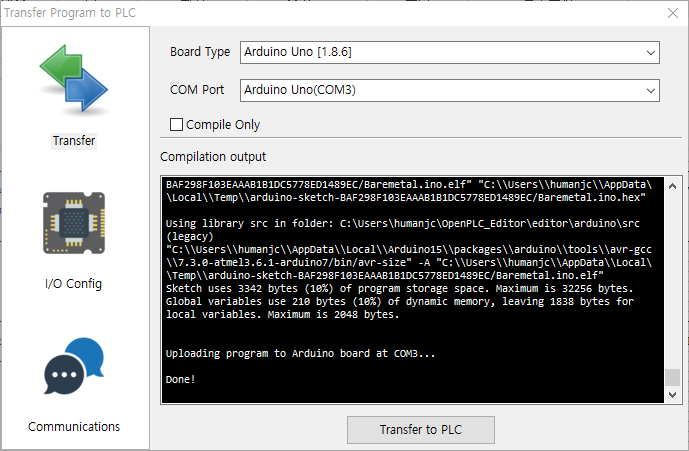Click the compilation output scroll down arrow
Viewport: 689px width, 451px height.
(x=672, y=394)
